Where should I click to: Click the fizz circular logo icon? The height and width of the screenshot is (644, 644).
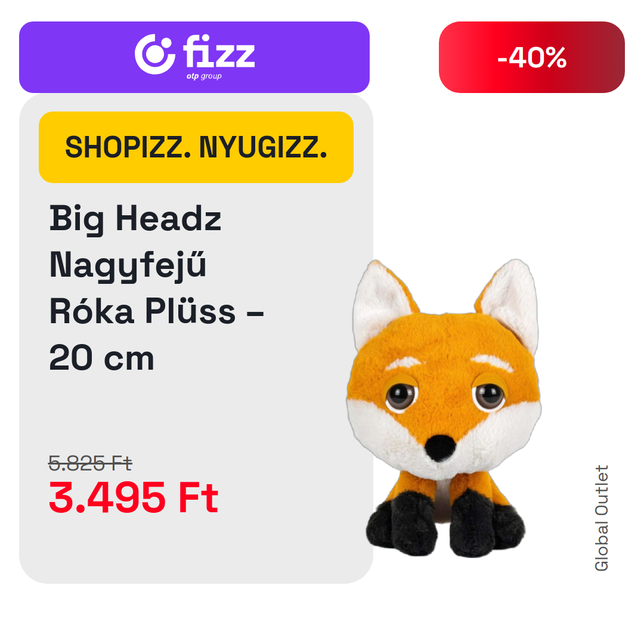(x=155, y=54)
